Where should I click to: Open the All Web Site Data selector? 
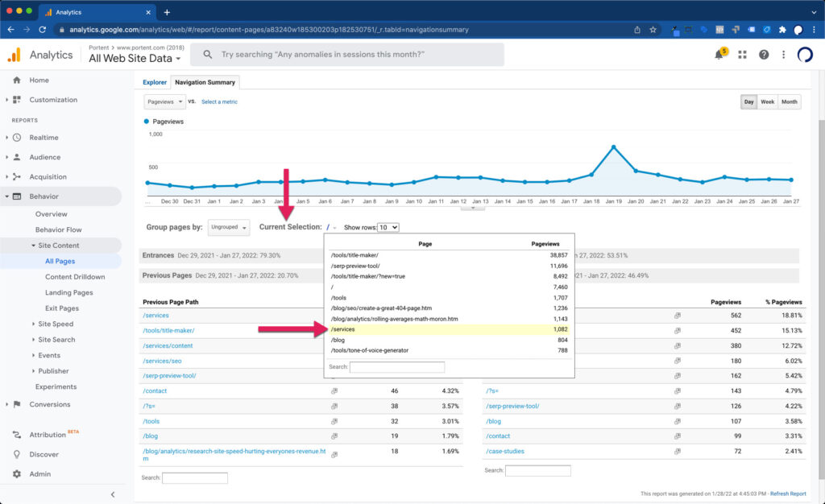pos(135,58)
